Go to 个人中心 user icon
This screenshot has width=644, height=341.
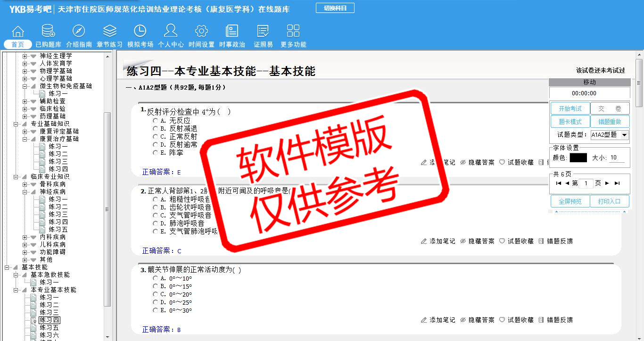[171, 32]
